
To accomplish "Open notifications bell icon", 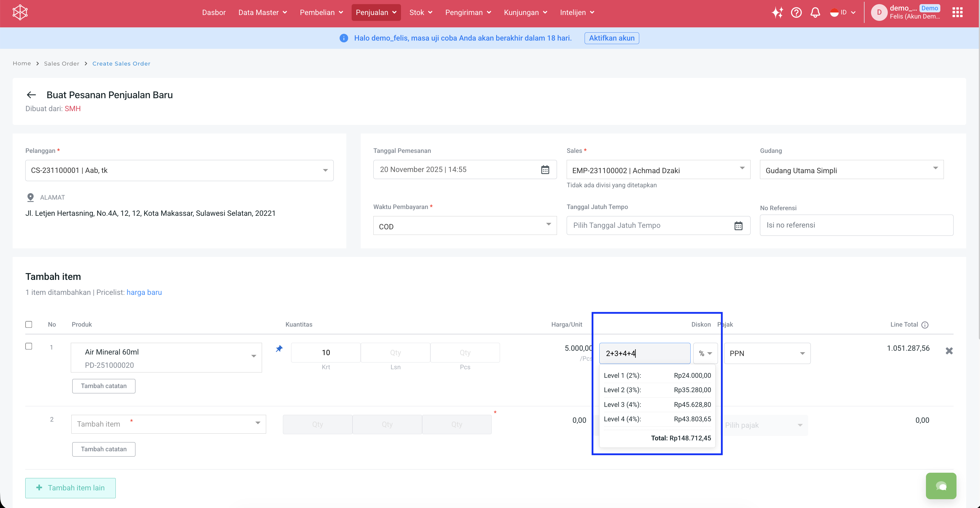I will [x=815, y=13].
